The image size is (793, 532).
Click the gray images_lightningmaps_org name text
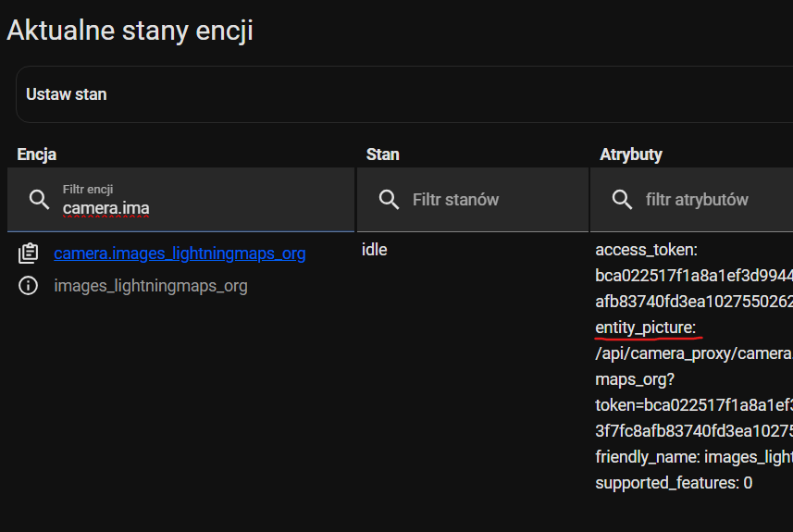151,286
